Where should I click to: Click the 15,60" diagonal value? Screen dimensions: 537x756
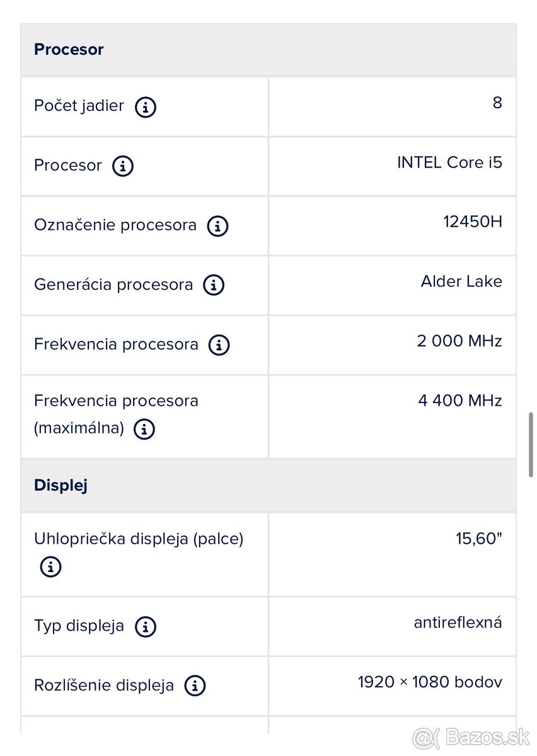[x=478, y=539]
